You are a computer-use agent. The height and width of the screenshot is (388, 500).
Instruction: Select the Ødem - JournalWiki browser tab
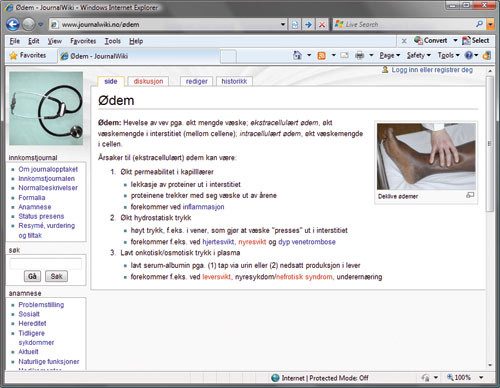[x=138, y=56]
